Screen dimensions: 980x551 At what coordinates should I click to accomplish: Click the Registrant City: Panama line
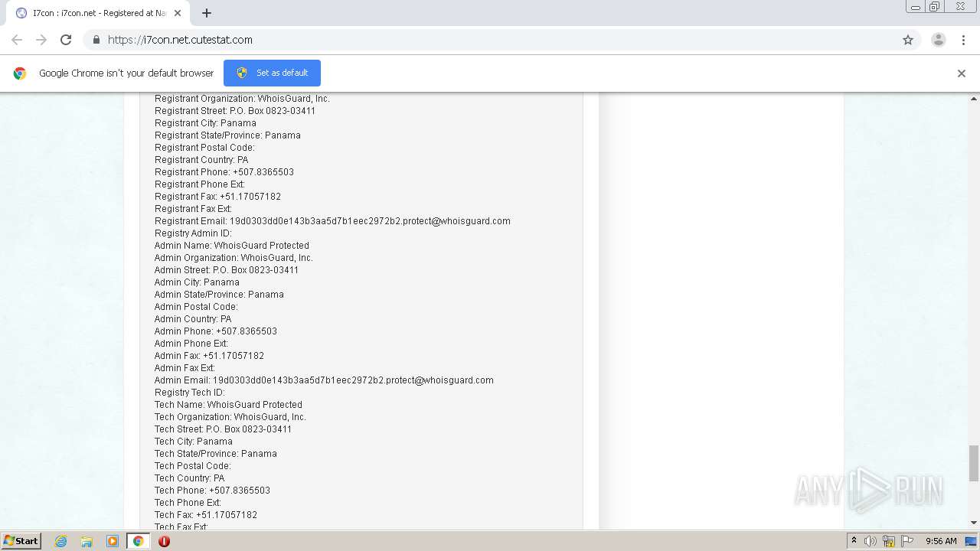point(205,123)
